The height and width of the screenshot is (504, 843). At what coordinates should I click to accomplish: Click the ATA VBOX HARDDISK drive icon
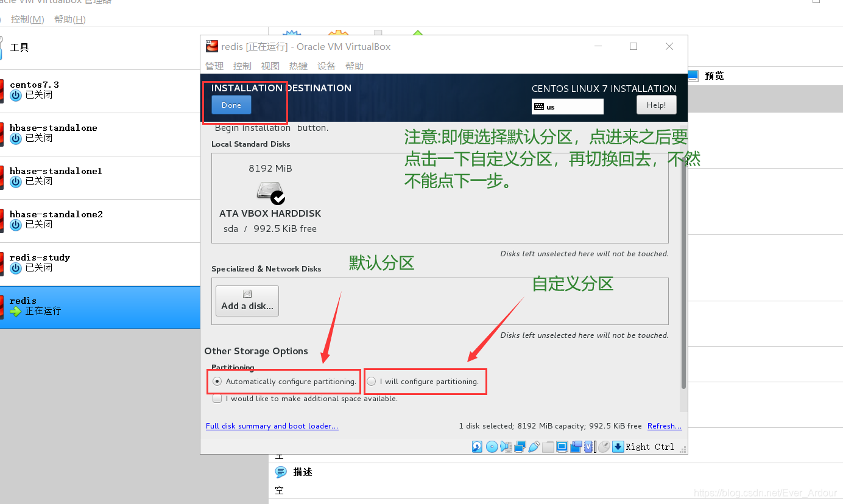point(270,192)
